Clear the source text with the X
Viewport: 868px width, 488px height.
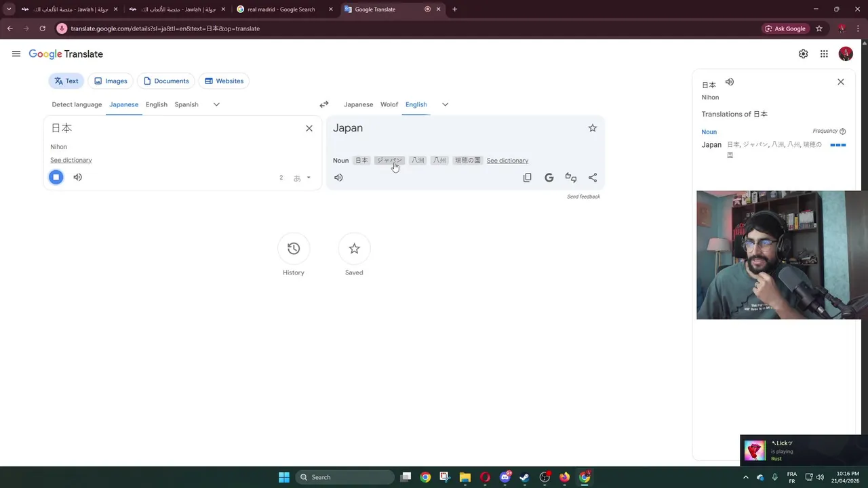309,128
